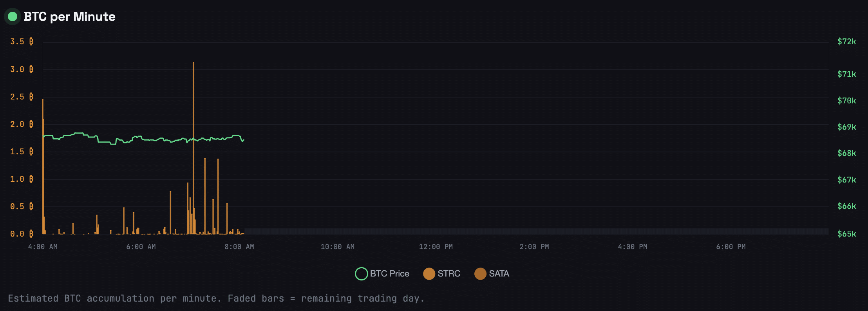Click the $65k price axis label
Image resolution: width=868 pixels, height=311 pixels.
[x=846, y=234]
